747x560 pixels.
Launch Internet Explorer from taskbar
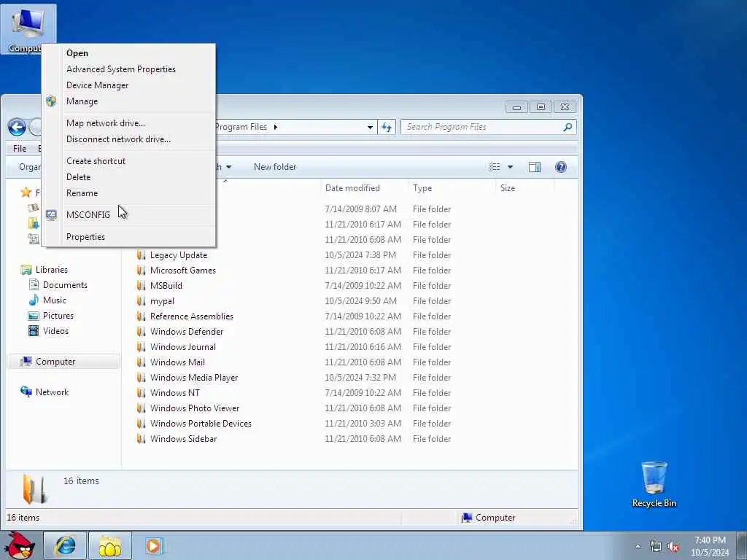(65, 545)
